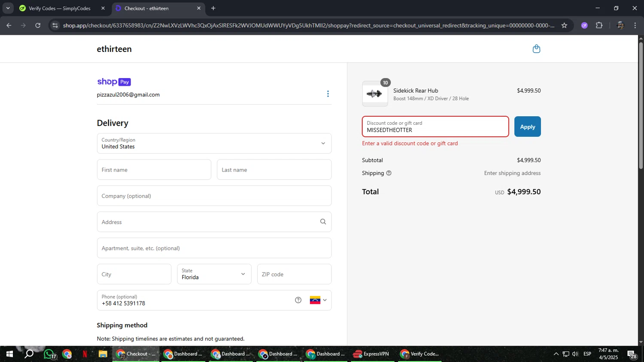Open notification center with 28 notifications
The image size is (644, 362).
coord(632,354)
